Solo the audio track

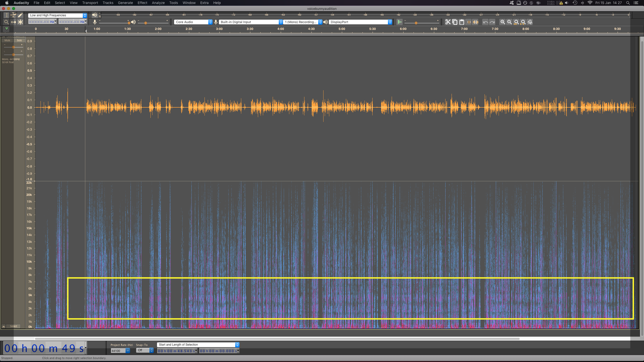point(19,40)
